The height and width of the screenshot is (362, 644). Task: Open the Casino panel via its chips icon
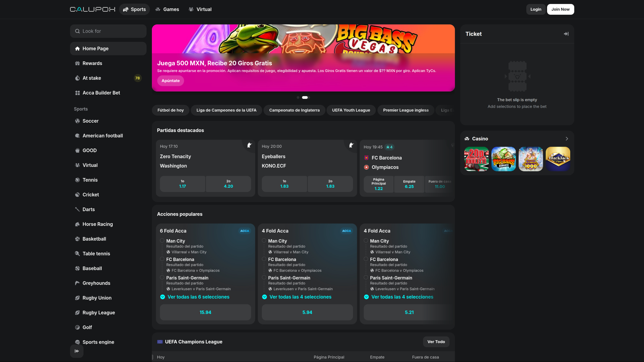[x=467, y=138]
